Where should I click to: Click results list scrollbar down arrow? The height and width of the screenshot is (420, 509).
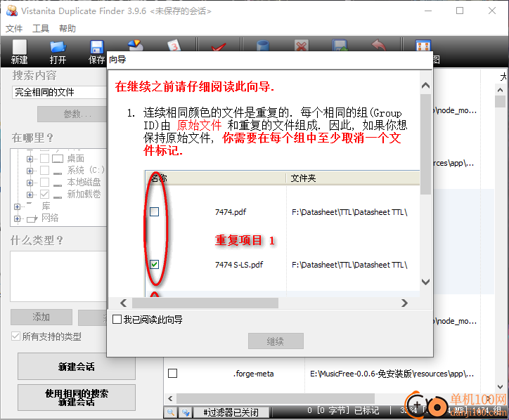pos(501,386)
